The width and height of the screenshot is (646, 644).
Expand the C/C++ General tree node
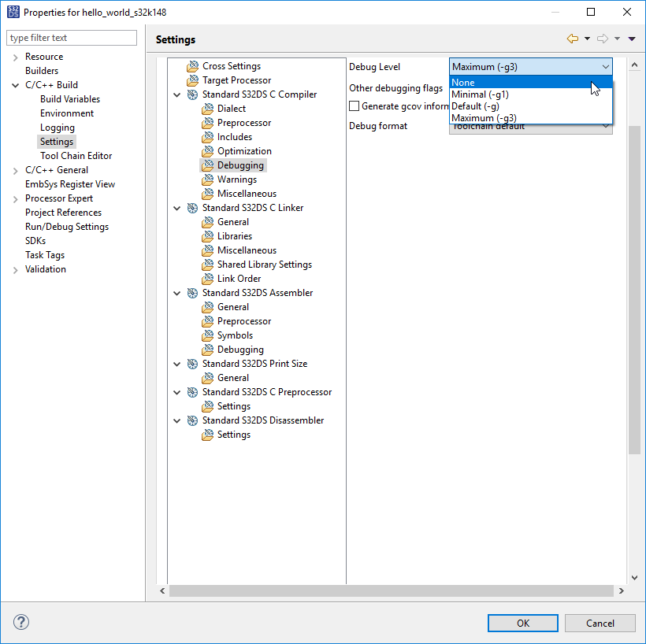[x=15, y=171]
